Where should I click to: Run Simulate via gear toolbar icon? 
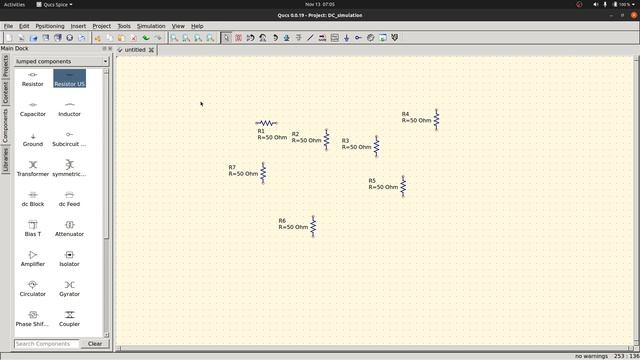coord(371,38)
